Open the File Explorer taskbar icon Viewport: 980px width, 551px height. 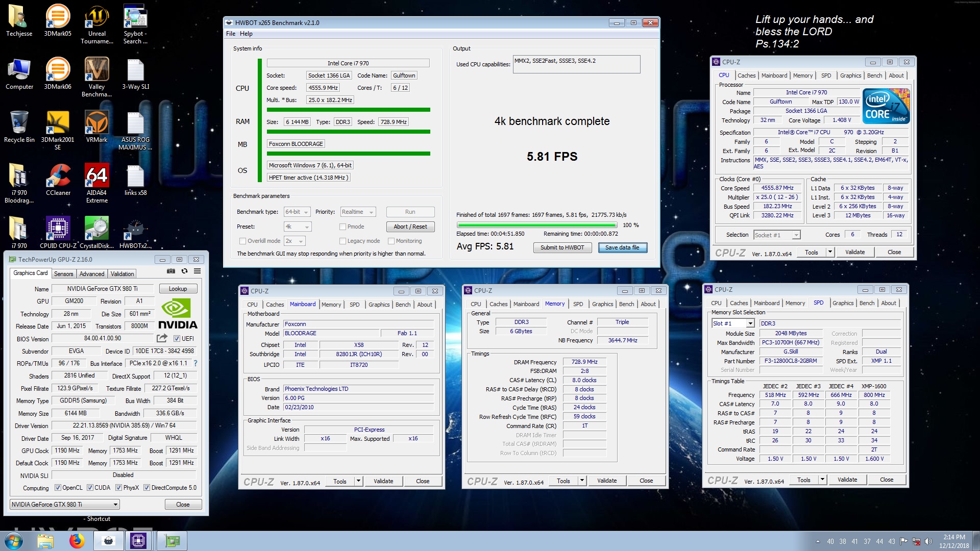pyautogui.click(x=45, y=541)
